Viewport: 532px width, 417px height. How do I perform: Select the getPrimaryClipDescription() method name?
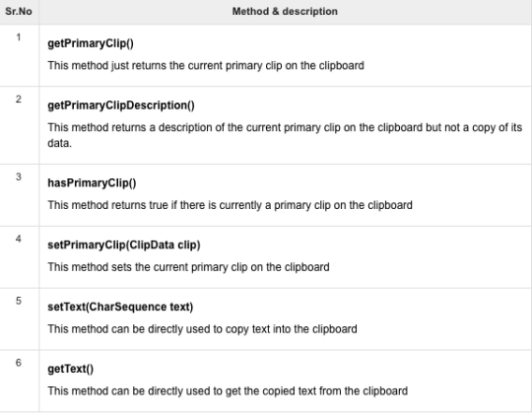pyautogui.click(x=121, y=105)
